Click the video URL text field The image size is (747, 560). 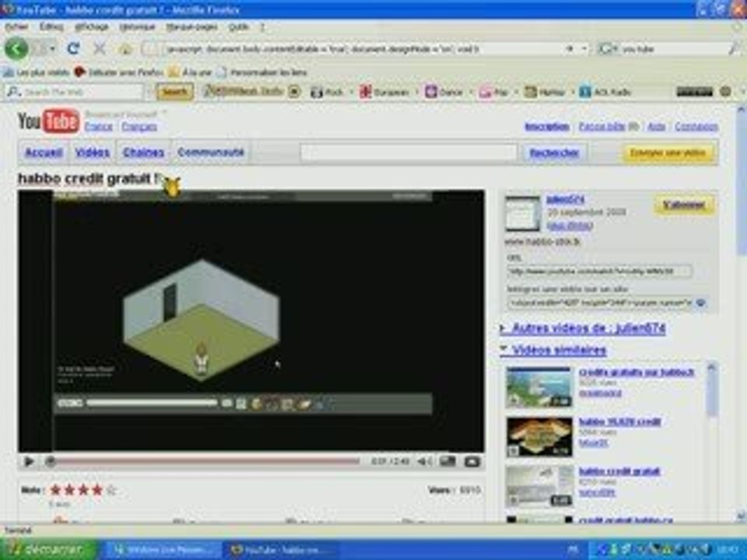599,271
